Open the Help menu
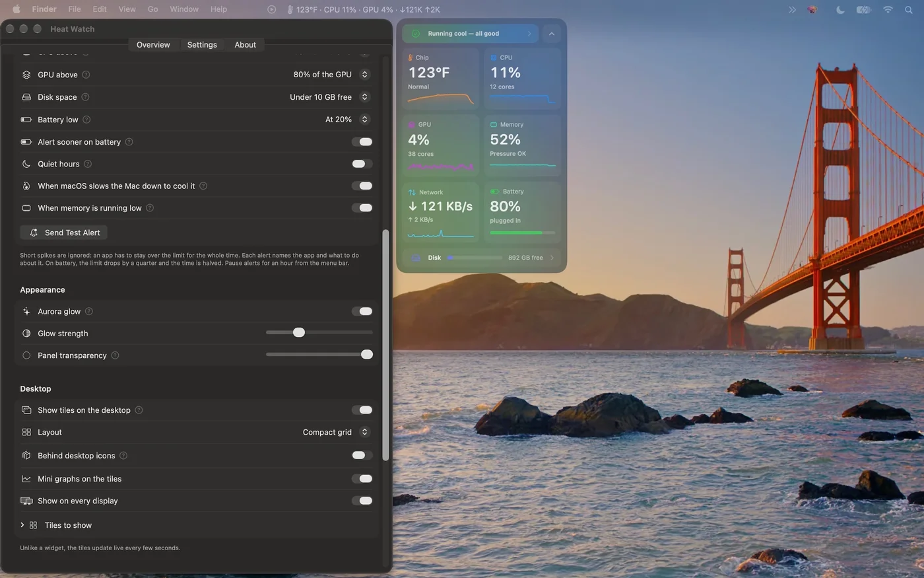 (218, 9)
